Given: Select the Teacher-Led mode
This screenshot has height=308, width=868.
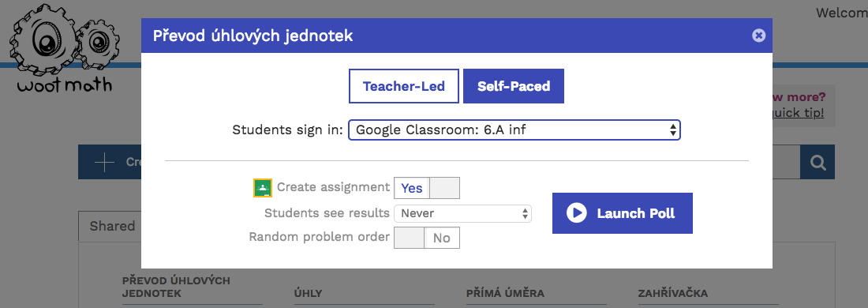Looking at the screenshot, I should tap(403, 86).
